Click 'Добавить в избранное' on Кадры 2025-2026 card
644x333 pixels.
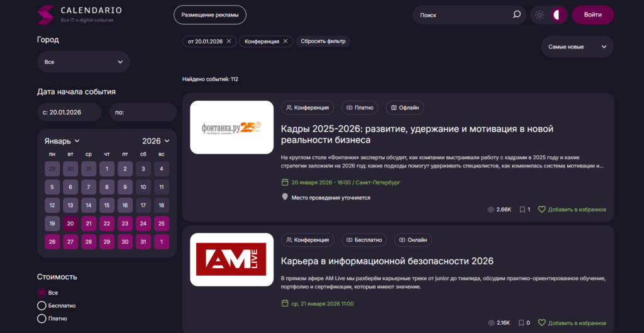tap(577, 210)
